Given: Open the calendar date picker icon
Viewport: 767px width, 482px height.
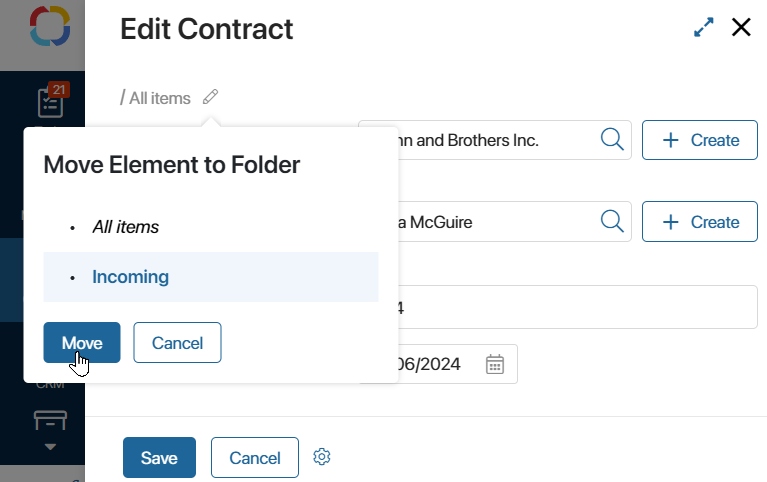Looking at the screenshot, I should (x=495, y=364).
